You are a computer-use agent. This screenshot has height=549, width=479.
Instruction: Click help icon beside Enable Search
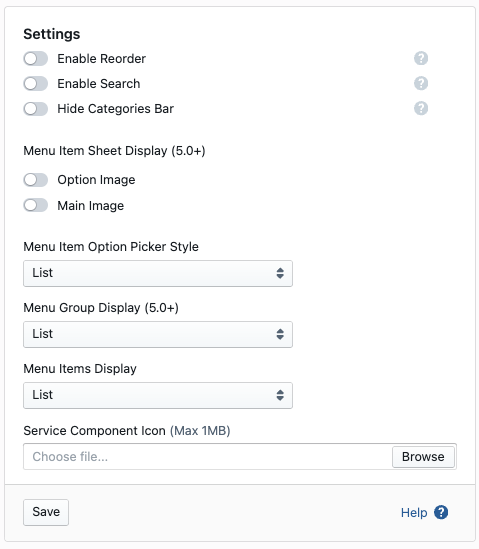click(x=421, y=83)
